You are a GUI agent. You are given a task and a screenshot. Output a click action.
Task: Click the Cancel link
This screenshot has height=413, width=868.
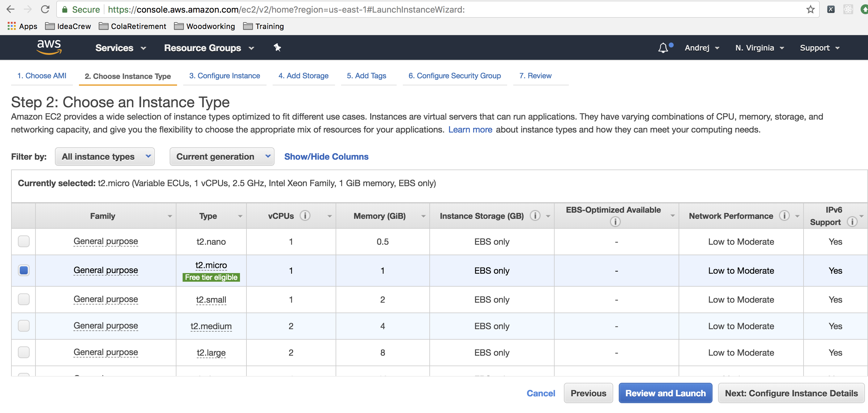(x=540, y=393)
